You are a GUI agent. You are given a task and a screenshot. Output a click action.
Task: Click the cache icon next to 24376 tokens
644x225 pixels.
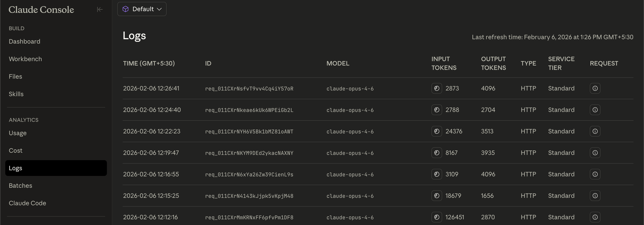pos(437,131)
